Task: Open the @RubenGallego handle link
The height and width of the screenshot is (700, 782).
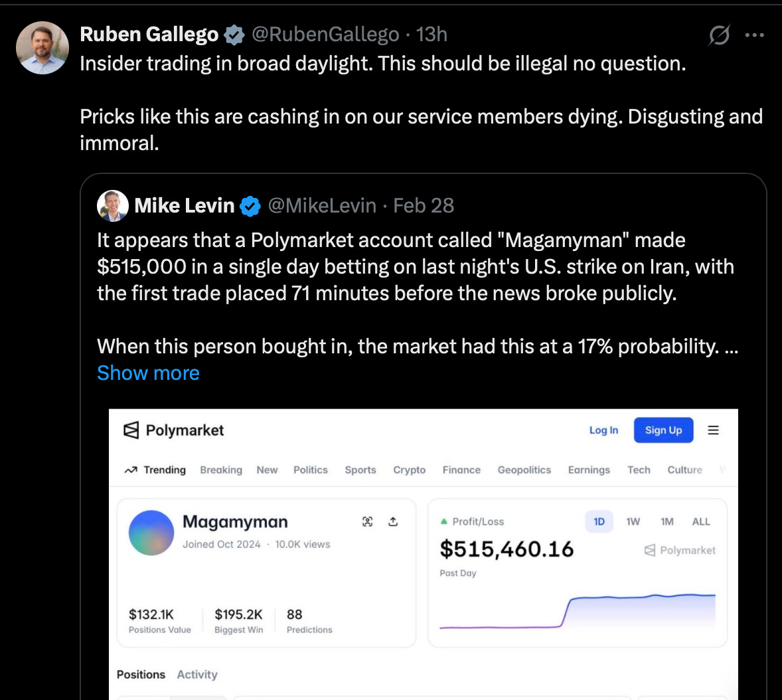Action: click(x=325, y=35)
